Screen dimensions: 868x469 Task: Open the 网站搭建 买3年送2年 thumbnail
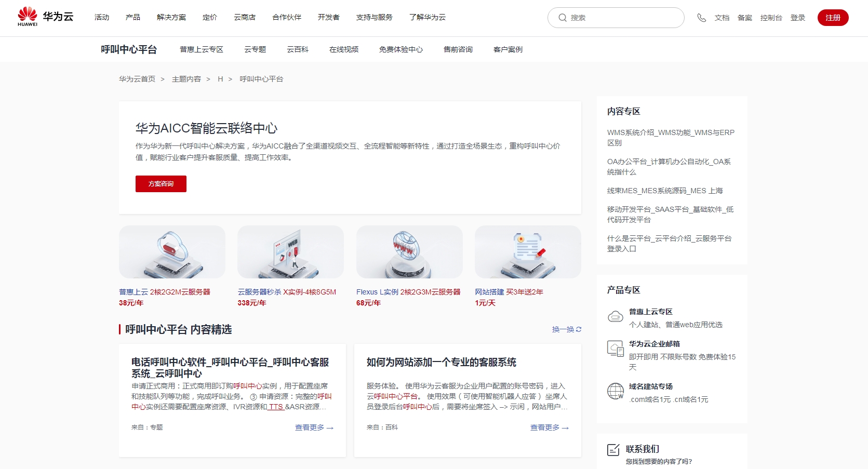tap(528, 252)
